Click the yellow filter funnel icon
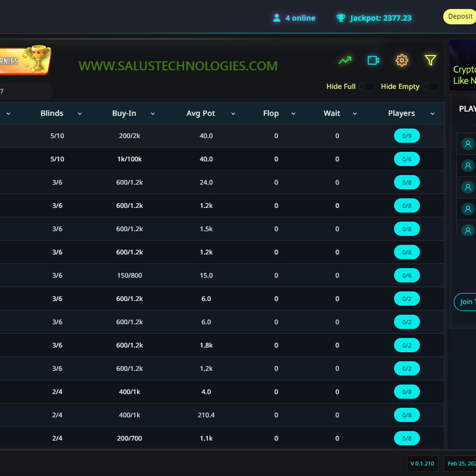476x476 pixels. click(x=431, y=60)
